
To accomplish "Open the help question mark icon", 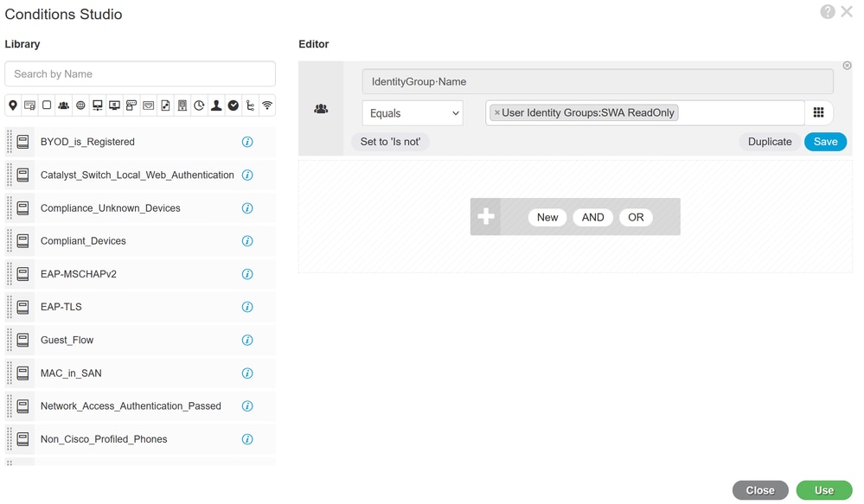I will click(x=827, y=11).
